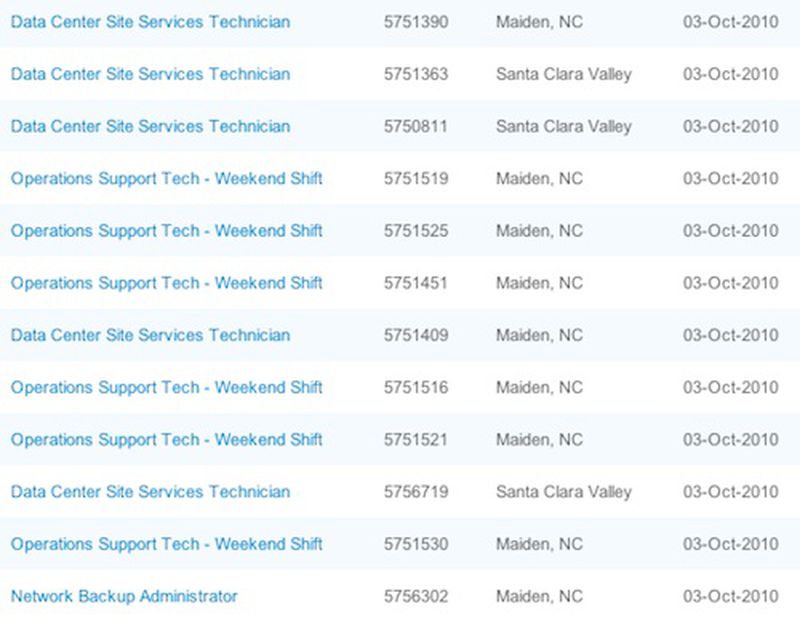This screenshot has height=622, width=800.
Task: Click job ID number 5751390
Action: (x=416, y=22)
